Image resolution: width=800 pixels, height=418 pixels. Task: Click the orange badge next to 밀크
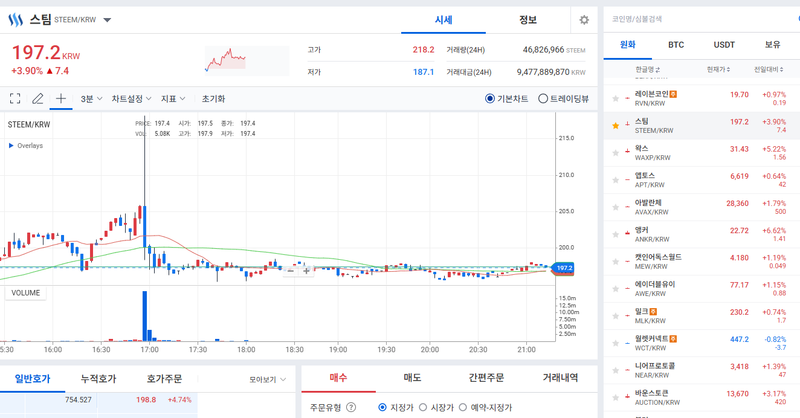pos(653,311)
